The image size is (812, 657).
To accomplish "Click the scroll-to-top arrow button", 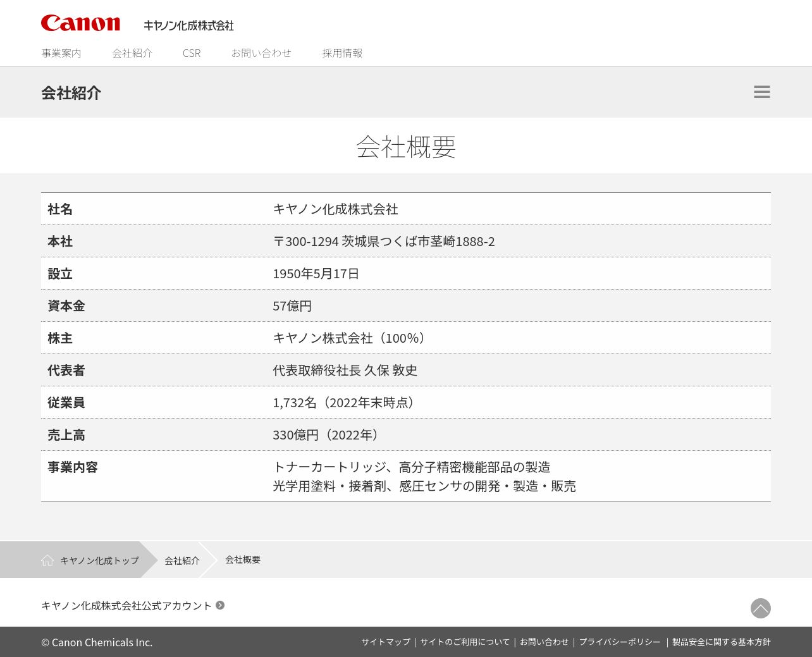I will click(x=760, y=608).
